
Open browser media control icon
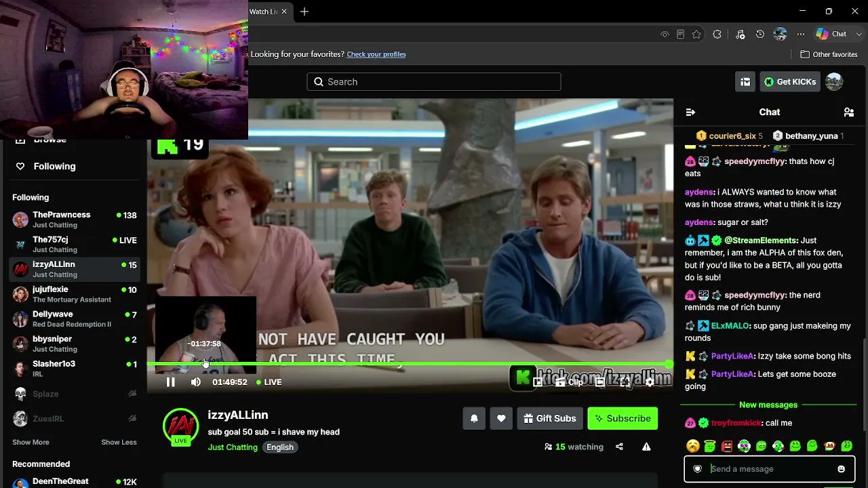740,35
